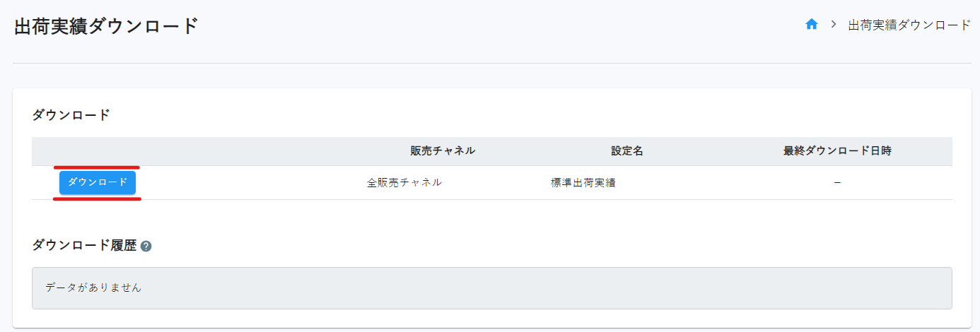Viewport: 980px width, 332px height.
Task: Click the 設定名 column header
Action: point(627,150)
